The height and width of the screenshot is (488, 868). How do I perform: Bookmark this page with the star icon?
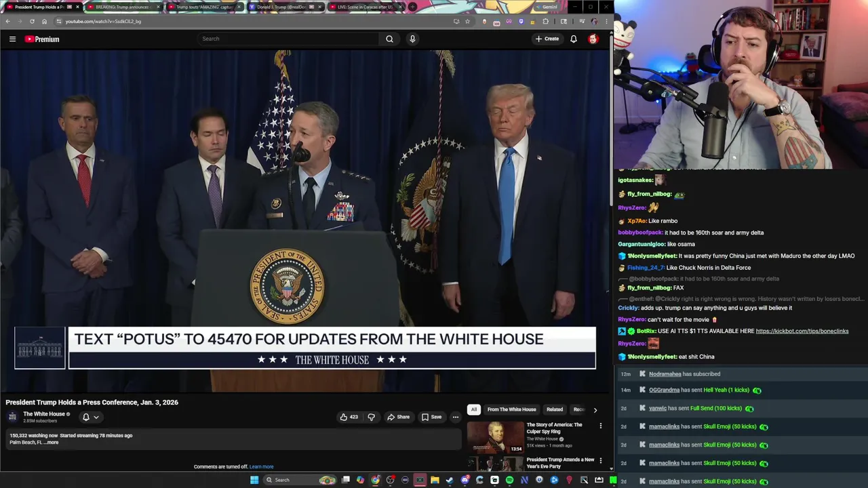[467, 21]
